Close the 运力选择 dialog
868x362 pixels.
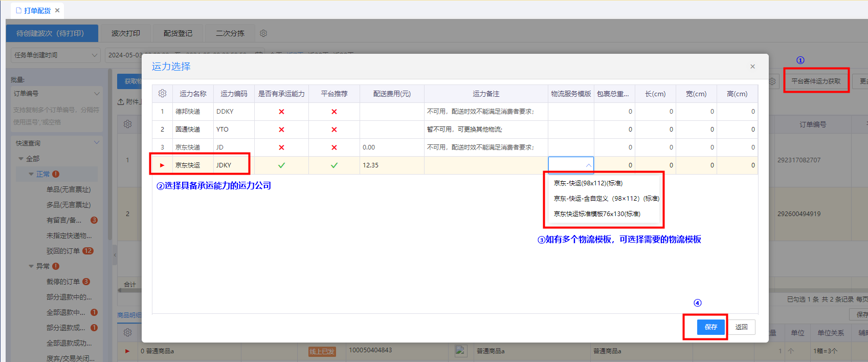click(x=752, y=67)
